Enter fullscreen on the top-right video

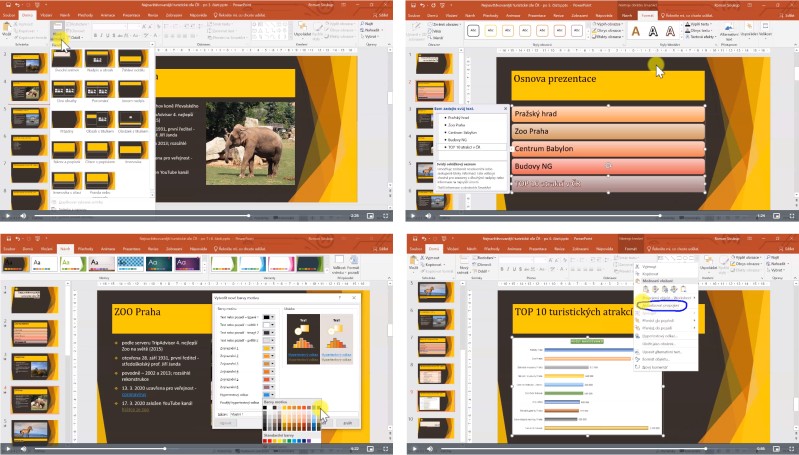[x=791, y=216]
